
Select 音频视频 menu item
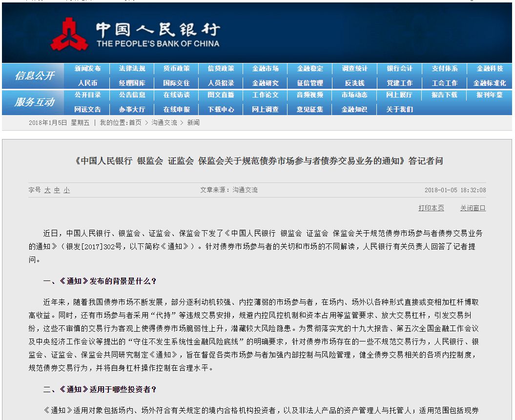tap(310, 95)
